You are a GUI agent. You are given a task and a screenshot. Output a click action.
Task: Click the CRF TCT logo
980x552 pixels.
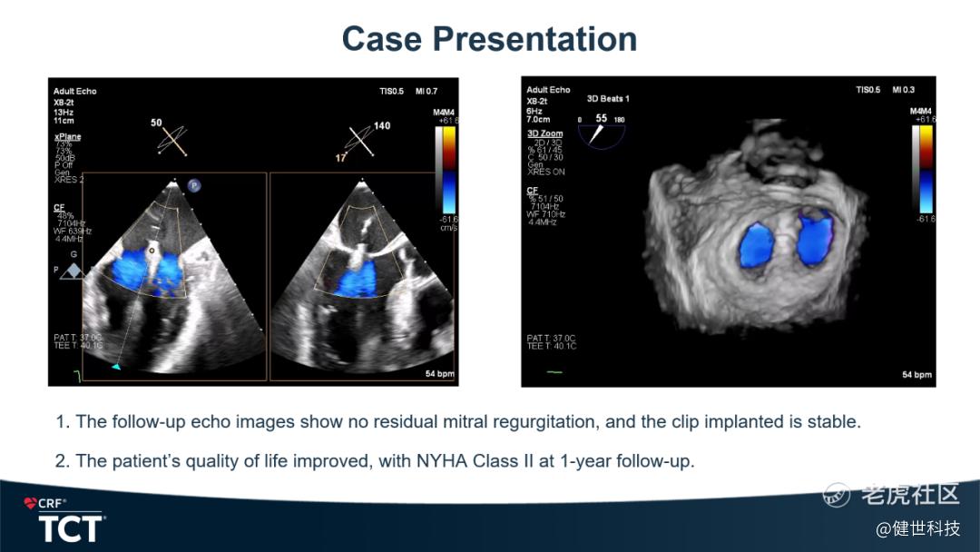(64, 521)
